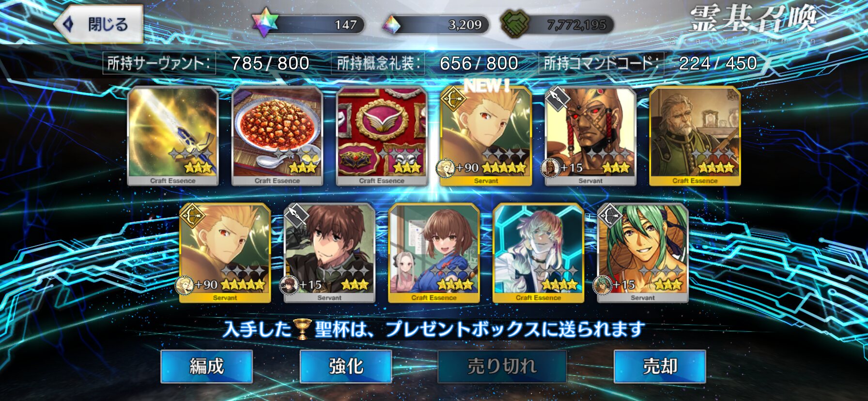868x401 pixels.
Task: Open the NEW five-star Gilgamesh Servant card
Action: click(x=486, y=137)
